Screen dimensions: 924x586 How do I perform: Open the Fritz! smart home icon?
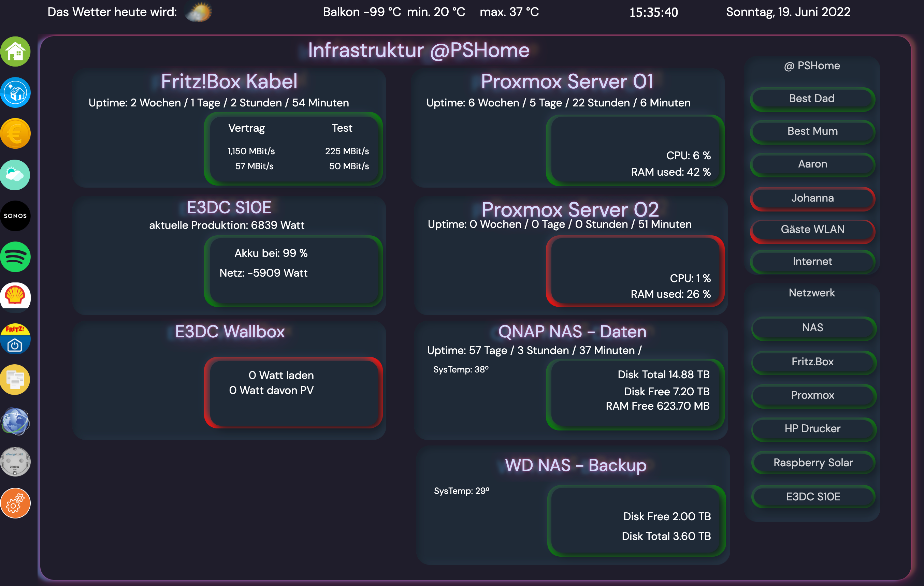(15, 339)
